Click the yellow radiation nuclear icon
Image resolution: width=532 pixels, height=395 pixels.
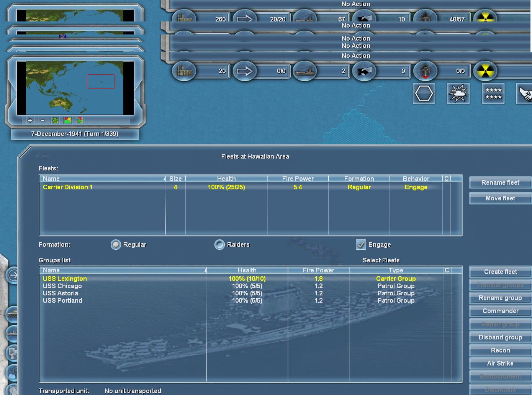tap(485, 71)
